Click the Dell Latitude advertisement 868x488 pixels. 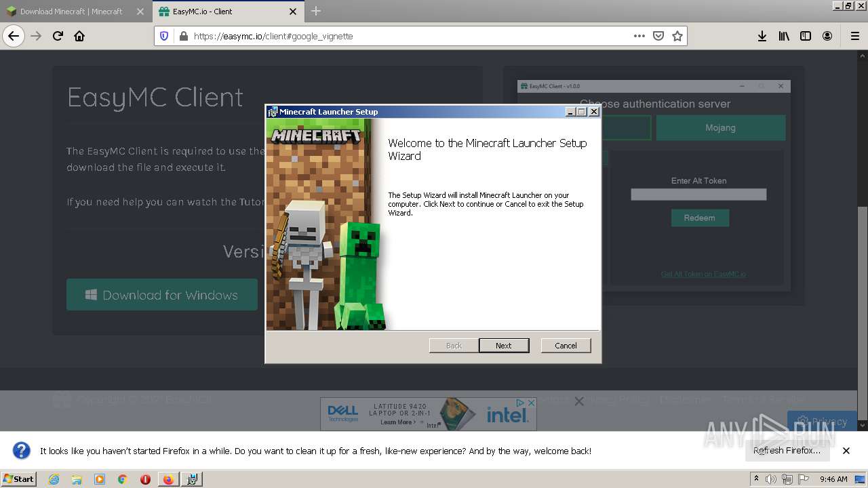pyautogui.click(x=428, y=413)
